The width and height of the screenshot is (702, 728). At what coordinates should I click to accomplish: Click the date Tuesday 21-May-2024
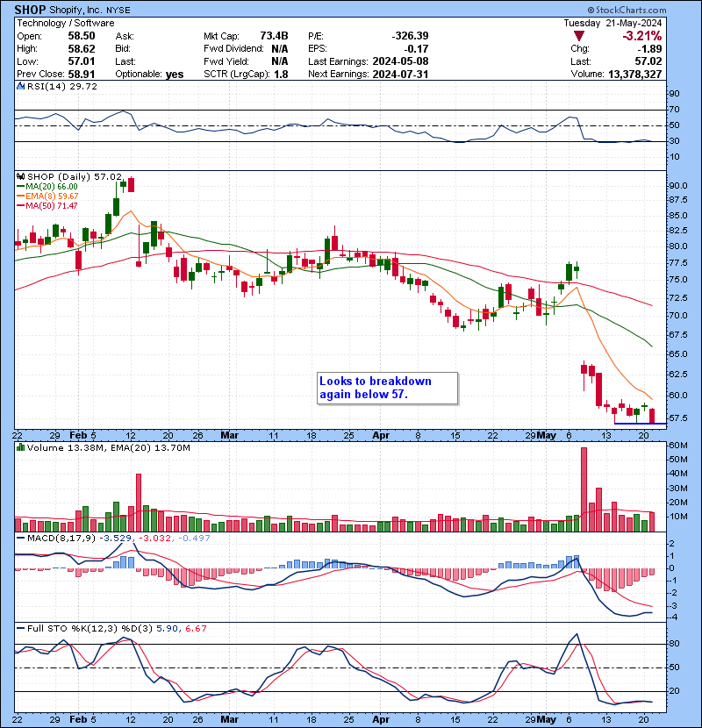(612, 23)
